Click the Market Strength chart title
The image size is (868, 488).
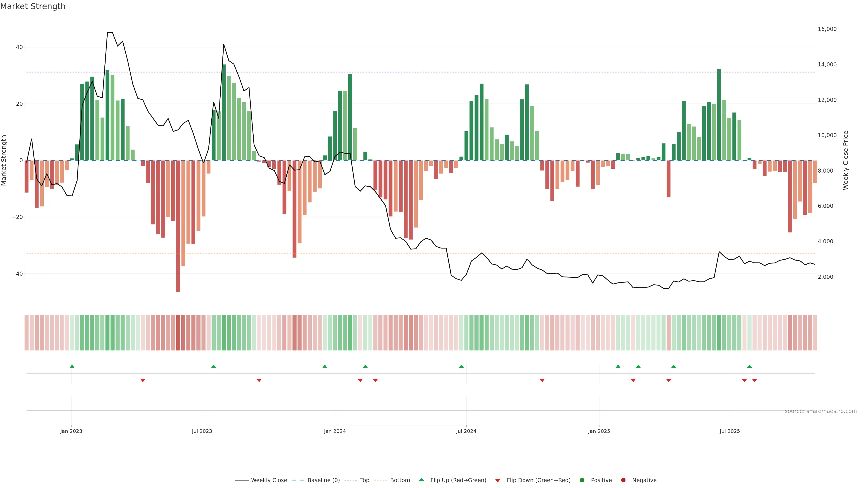coord(33,6)
